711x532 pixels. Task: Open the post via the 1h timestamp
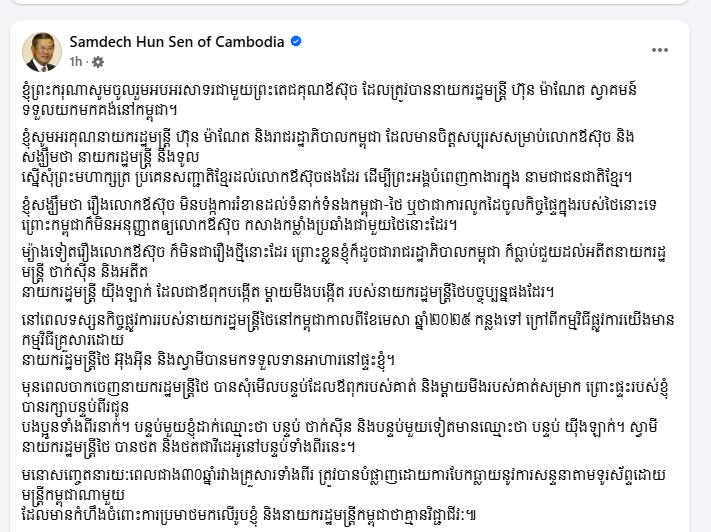coord(76,62)
